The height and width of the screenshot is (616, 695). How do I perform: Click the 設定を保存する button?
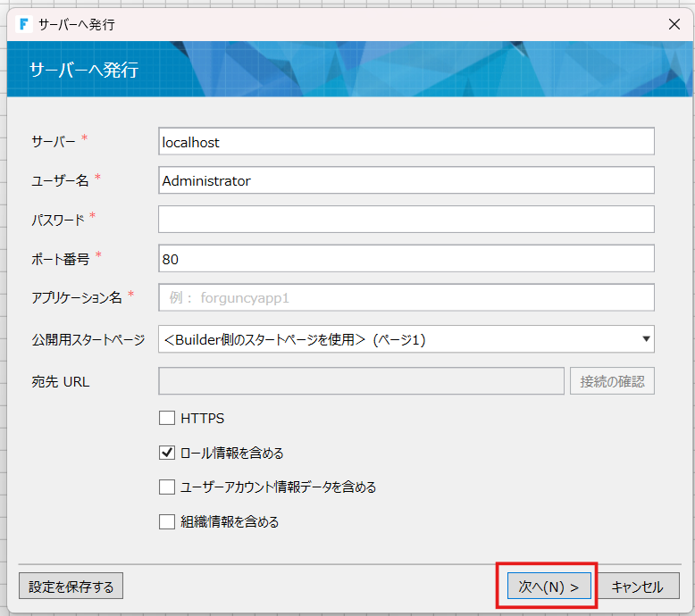pos(71,587)
